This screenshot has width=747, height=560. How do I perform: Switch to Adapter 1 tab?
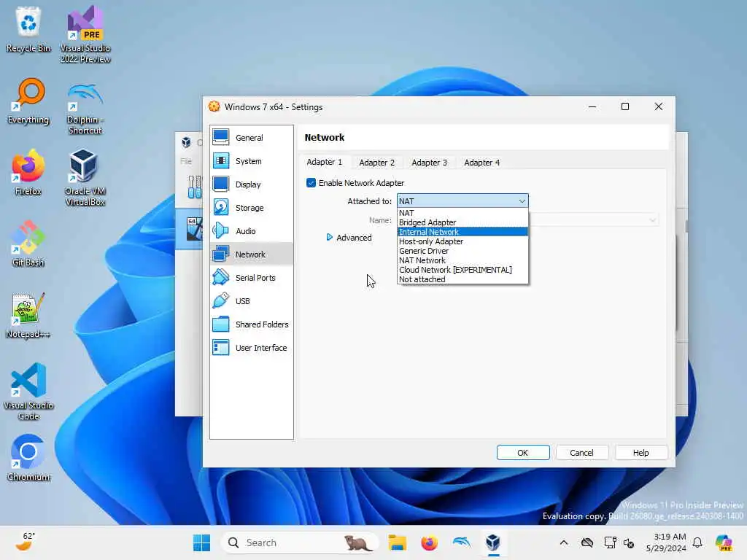(x=325, y=163)
